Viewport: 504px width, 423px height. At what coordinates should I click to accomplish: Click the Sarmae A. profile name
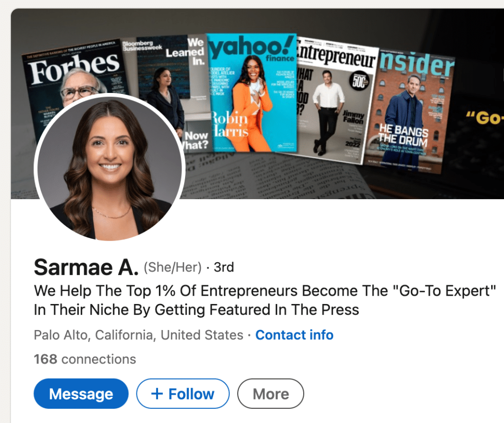point(86,267)
